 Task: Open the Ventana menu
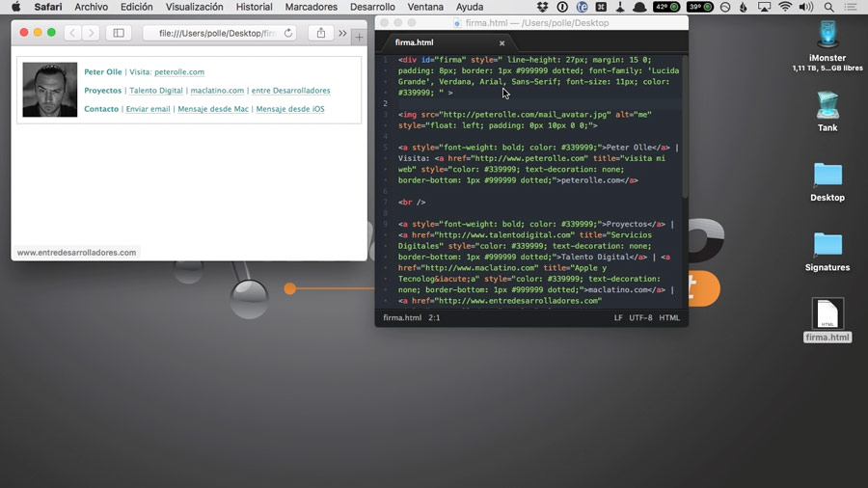point(425,7)
